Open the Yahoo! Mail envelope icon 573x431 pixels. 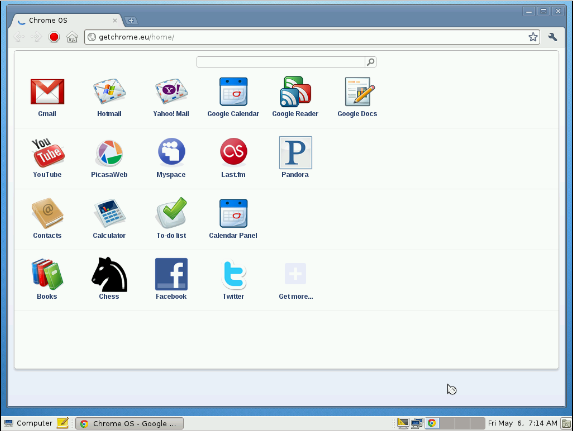(171, 91)
